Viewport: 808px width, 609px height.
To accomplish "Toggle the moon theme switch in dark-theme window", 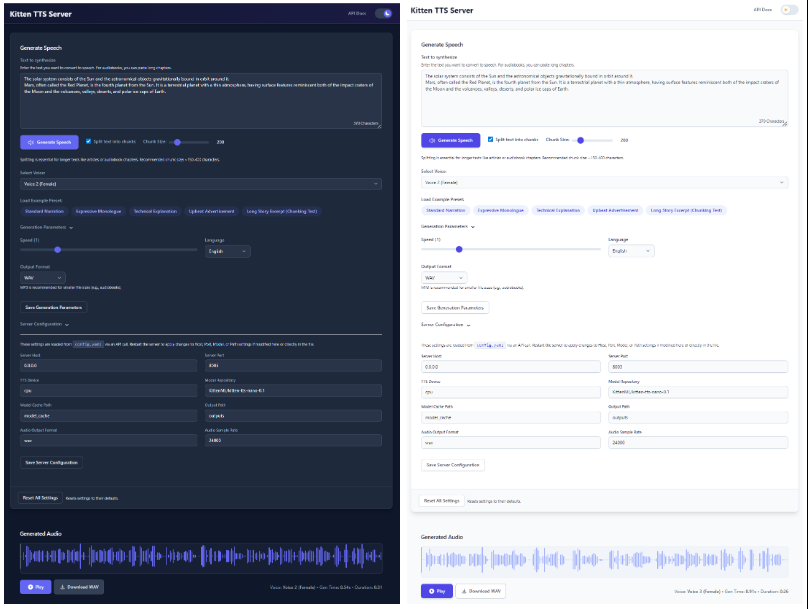I will (383, 13).
